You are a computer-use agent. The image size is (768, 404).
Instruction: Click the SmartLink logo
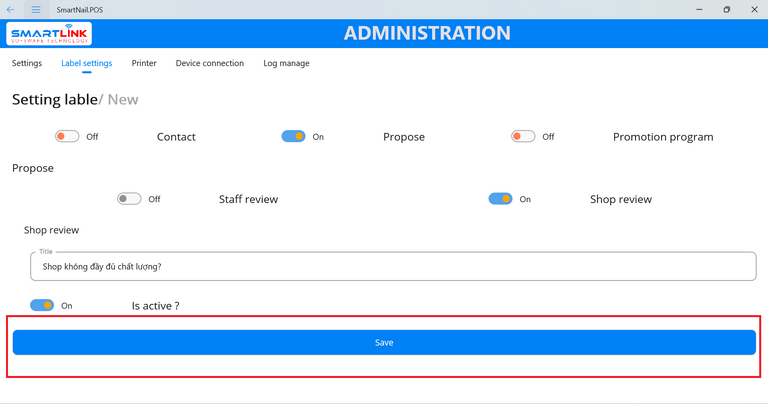[50, 34]
